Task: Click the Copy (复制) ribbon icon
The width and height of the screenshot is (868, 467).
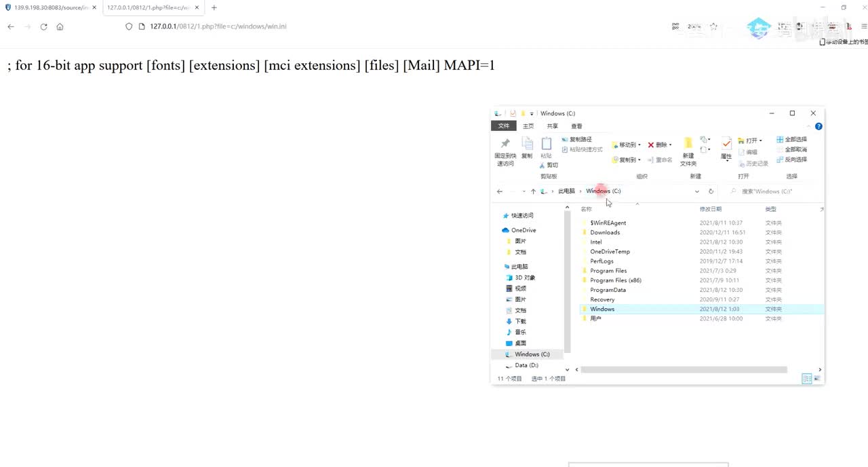Action: click(x=527, y=147)
